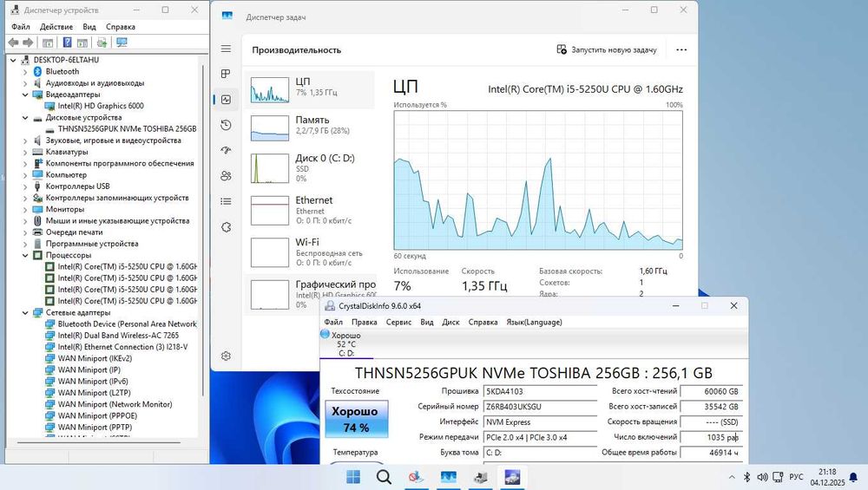This screenshot has height=490, width=868.
Task: Open the Правка menu in CrystalDiskInfo
Action: coord(365,322)
